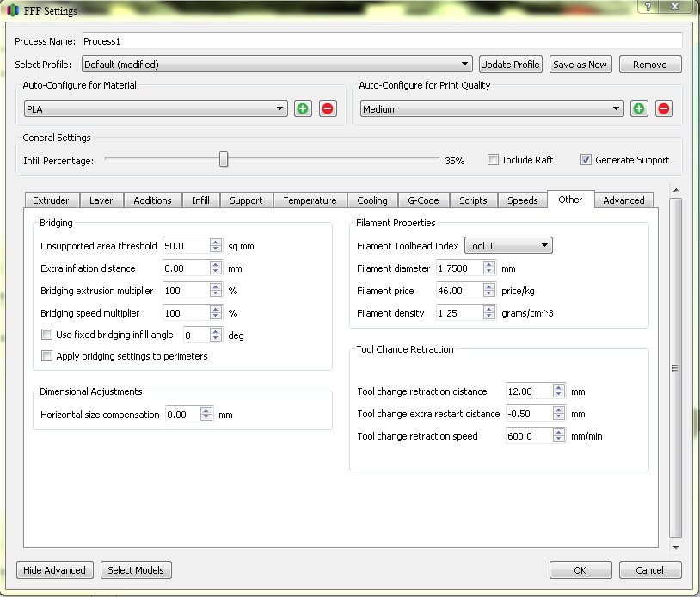The width and height of the screenshot is (700, 597).
Task: Toggle Apply bridging settings to perimeters
Action: (x=47, y=356)
